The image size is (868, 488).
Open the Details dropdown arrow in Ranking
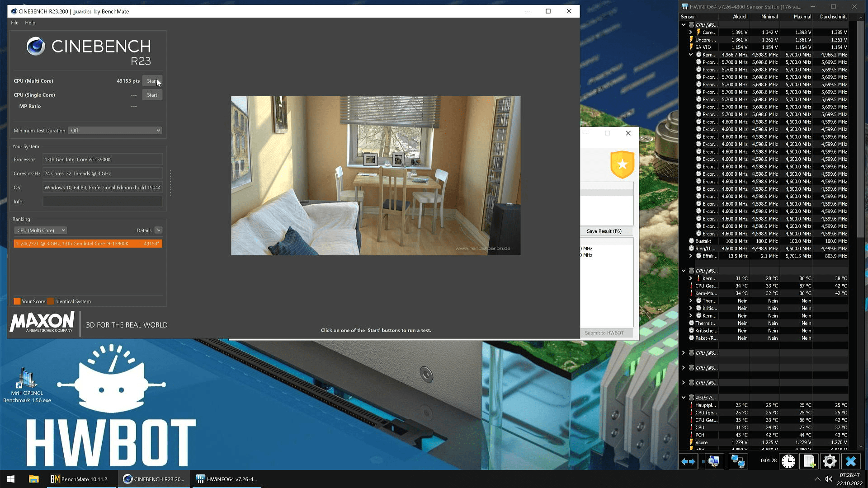pyautogui.click(x=158, y=230)
